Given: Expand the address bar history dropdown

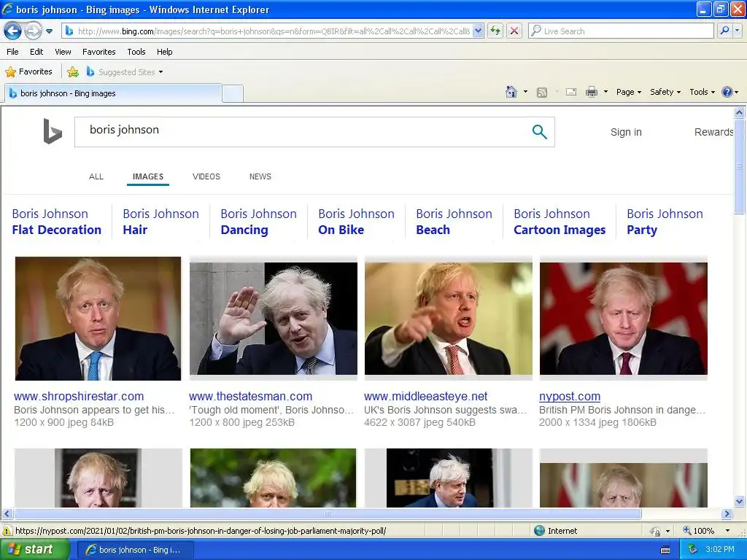Looking at the screenshot, I should click(479, 31).
